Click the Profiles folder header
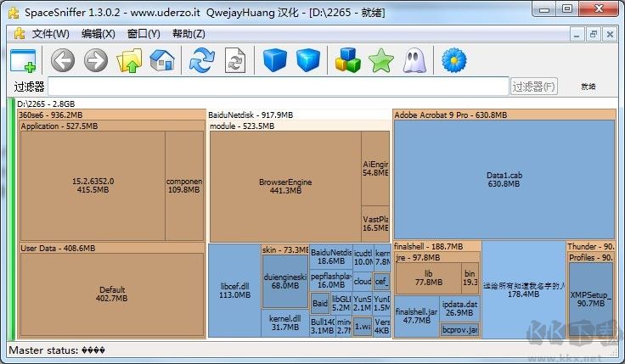Screen dimensions: 625x364 tap(591, 258)
